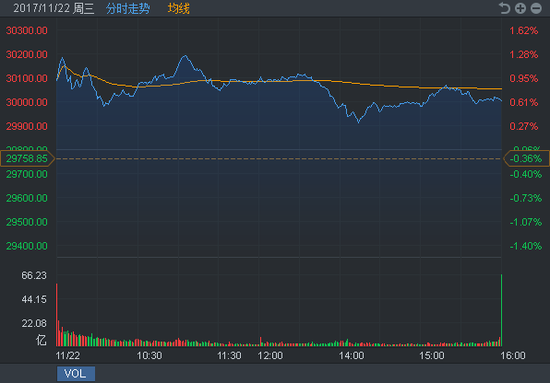This screenshot has height=383, width=550.
Task: Click the 29500.00 price axis label
Action: coord(27,222)
